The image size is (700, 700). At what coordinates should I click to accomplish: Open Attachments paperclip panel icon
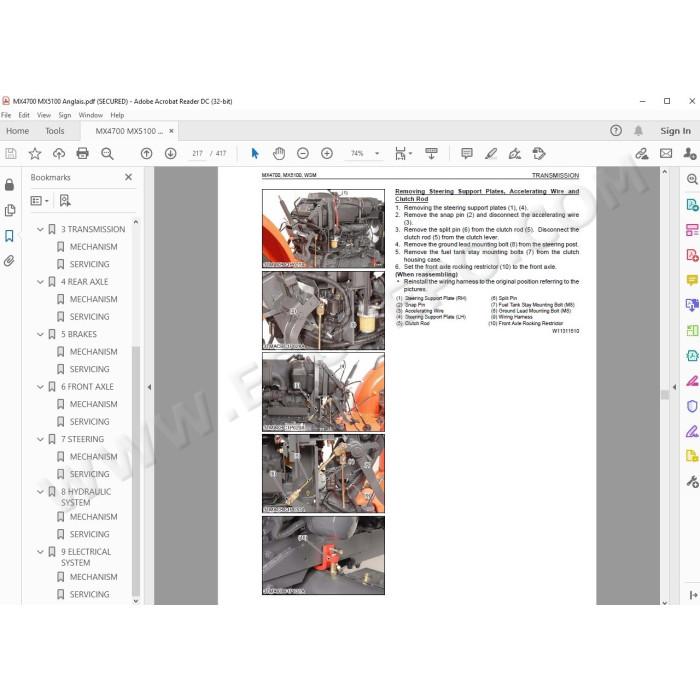pyautogui.click(x=9, y=261)
